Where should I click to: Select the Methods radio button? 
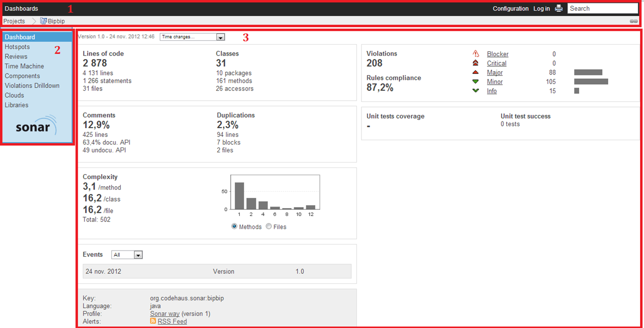tap(234, 226)
